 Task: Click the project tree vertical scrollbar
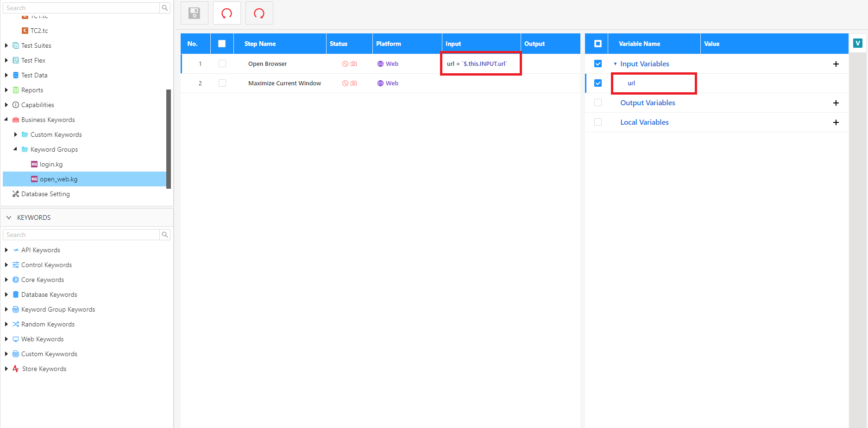[x=169, y=139]
